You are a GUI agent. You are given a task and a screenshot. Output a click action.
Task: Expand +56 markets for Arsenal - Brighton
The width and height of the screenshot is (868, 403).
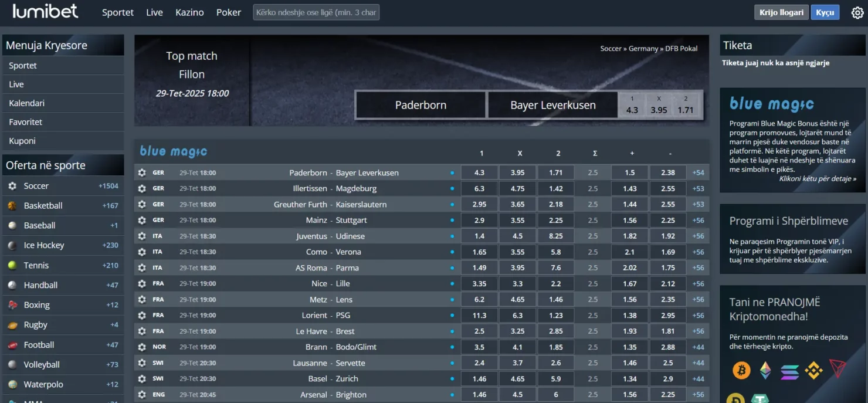coord(698,395)
